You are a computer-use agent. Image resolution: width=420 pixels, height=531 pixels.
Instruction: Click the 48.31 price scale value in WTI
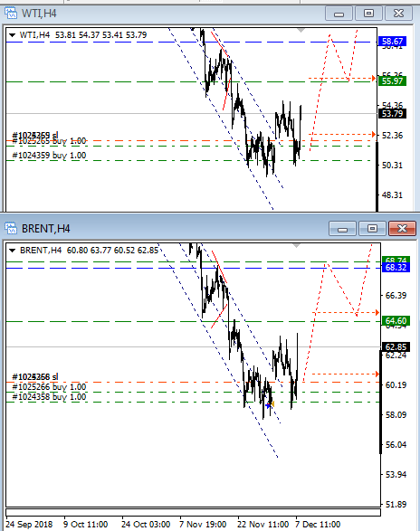tap(392, 195)
